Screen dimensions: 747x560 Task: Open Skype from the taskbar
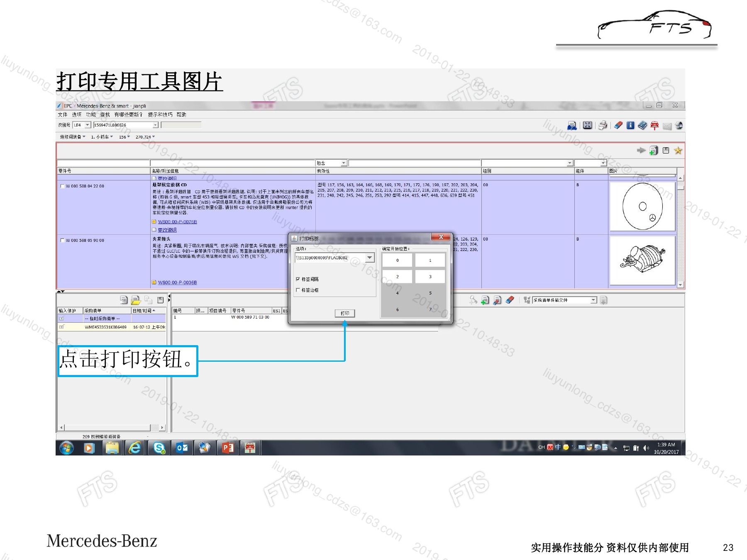pos(159,448)
